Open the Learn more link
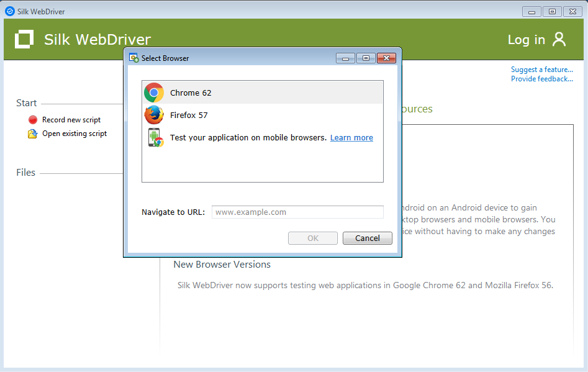Viewport: 588px width, 372px height. click(351, 138)
